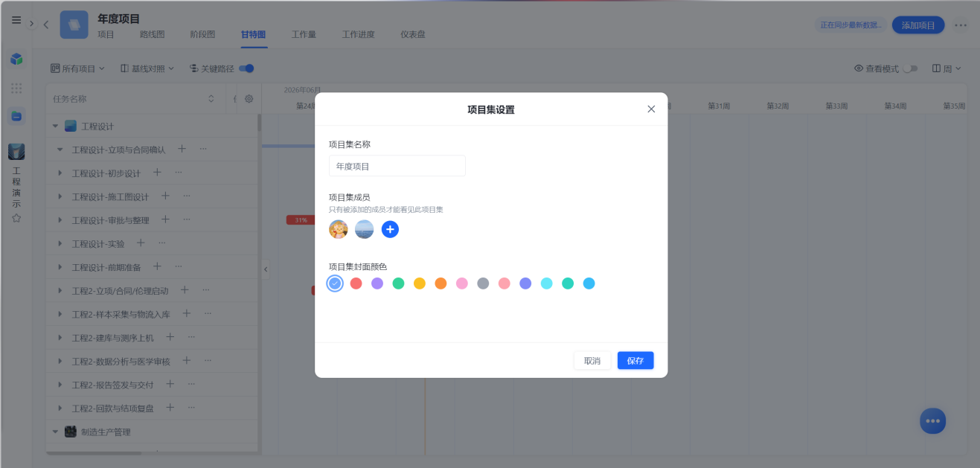Collapse the 工程设计 project group

(55, 126)
